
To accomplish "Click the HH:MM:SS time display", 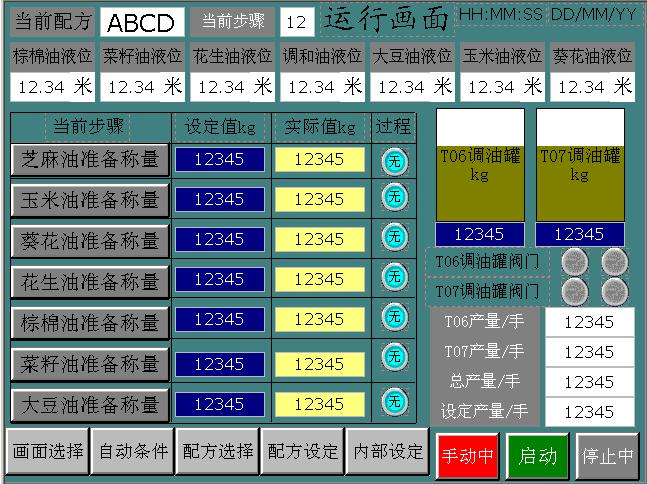I will [501, 15].
